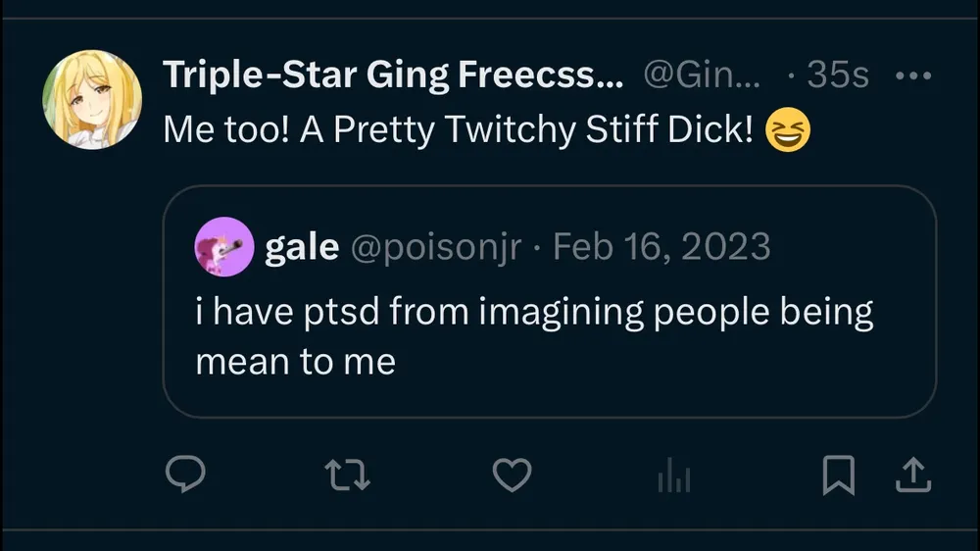980x551 pixels.
Task: Click the laughing emoji in the tweet
Action: 787,131
